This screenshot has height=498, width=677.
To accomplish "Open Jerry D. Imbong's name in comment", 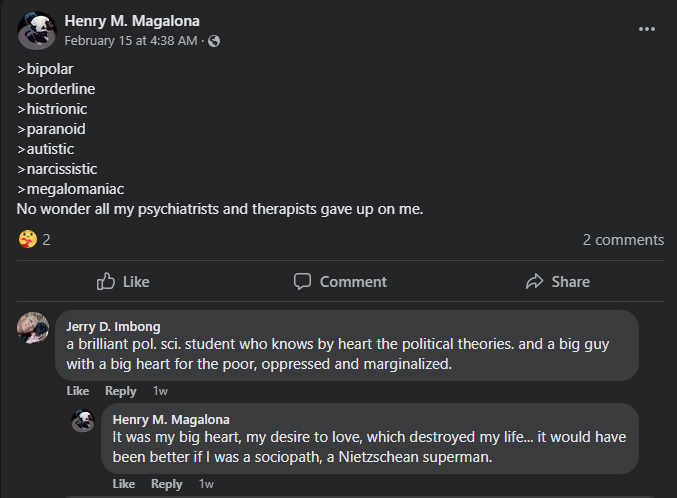I will [x=113, y=326].
